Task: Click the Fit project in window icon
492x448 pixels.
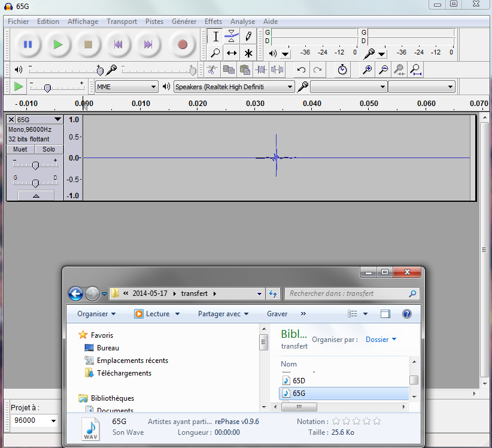Action: pos(416,69)
